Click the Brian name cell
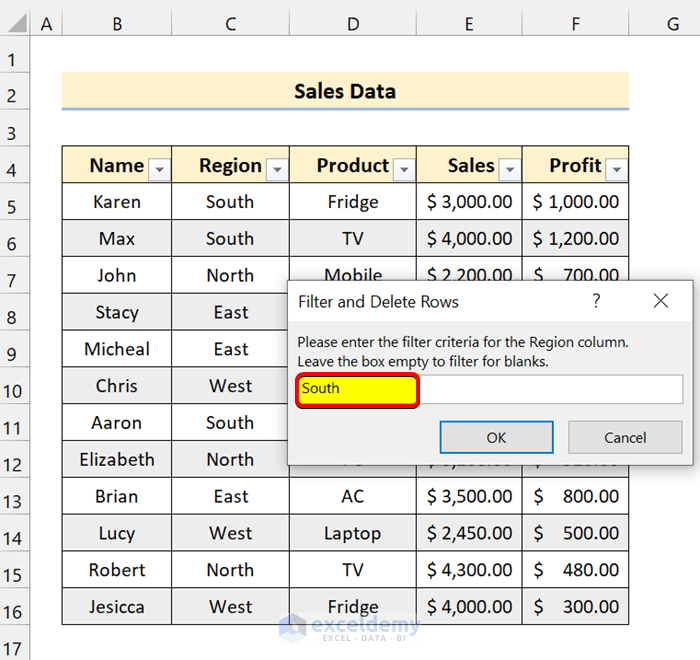This screenshot has height=660, width=700. (x=117, y=496)
